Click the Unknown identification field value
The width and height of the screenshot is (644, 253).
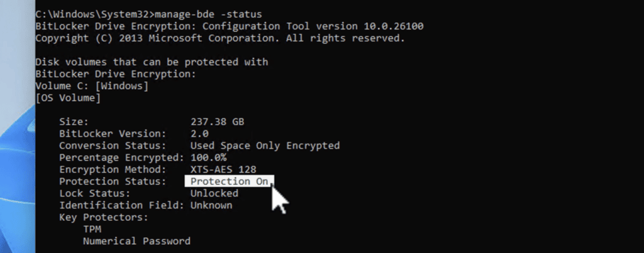(211, 205)
